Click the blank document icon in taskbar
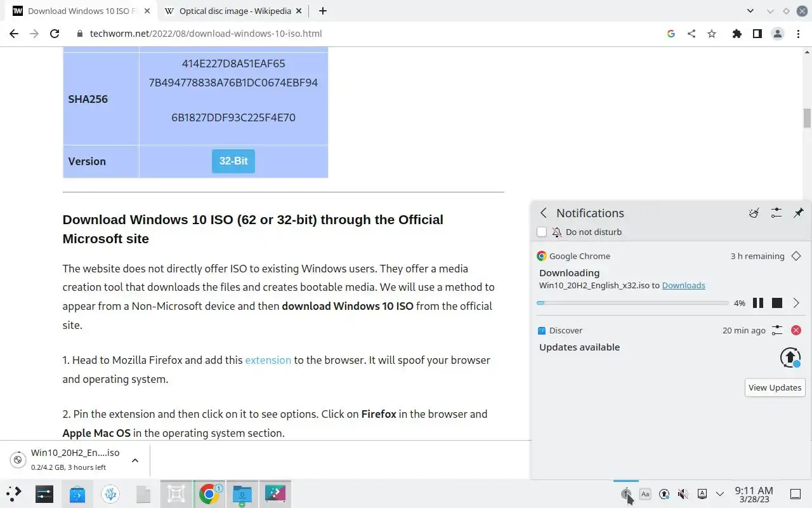The height and width of the screenshot is (508, 812). click(x=143, y=493)
